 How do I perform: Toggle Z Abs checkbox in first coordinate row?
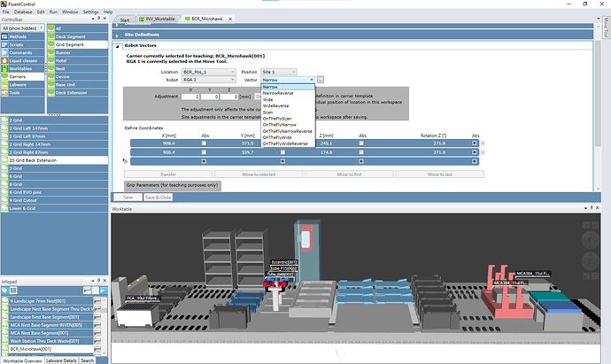[x=361, y=143]
